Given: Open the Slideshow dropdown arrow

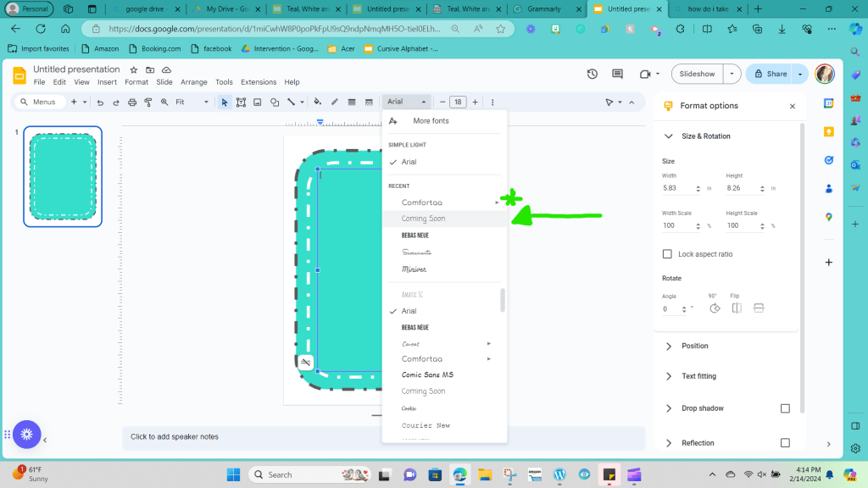Looking at the screenshot, I should (732, 74).
